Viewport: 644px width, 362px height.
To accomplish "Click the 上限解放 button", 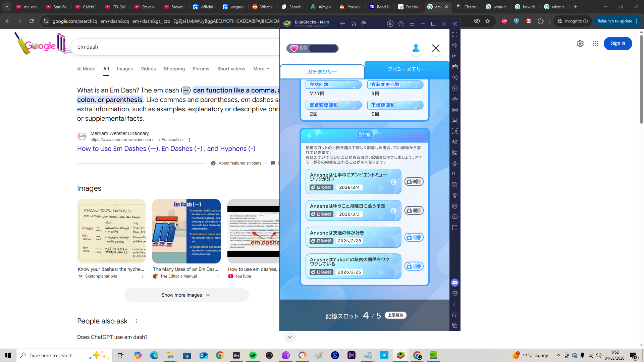I will (x=396, y=315).
